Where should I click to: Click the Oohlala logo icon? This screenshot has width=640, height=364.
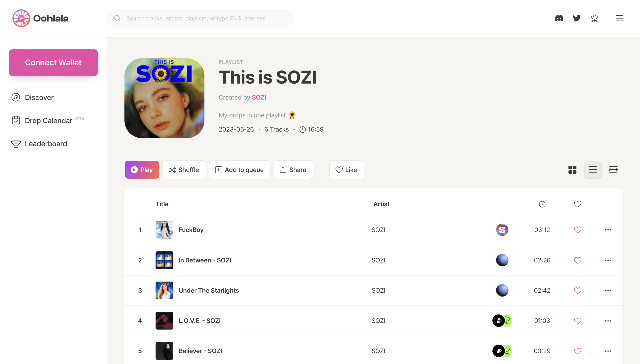pyautogui.click(x=21, y=18)
